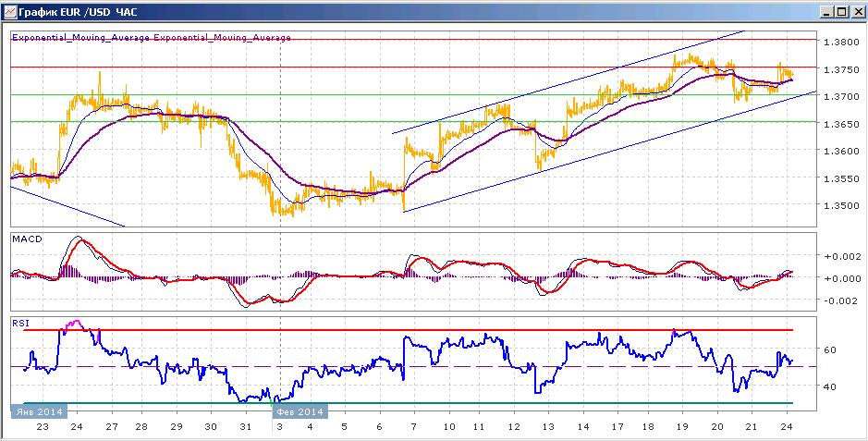
Task: Maximize the EUR/USD chart window
Action: [841, 11]
